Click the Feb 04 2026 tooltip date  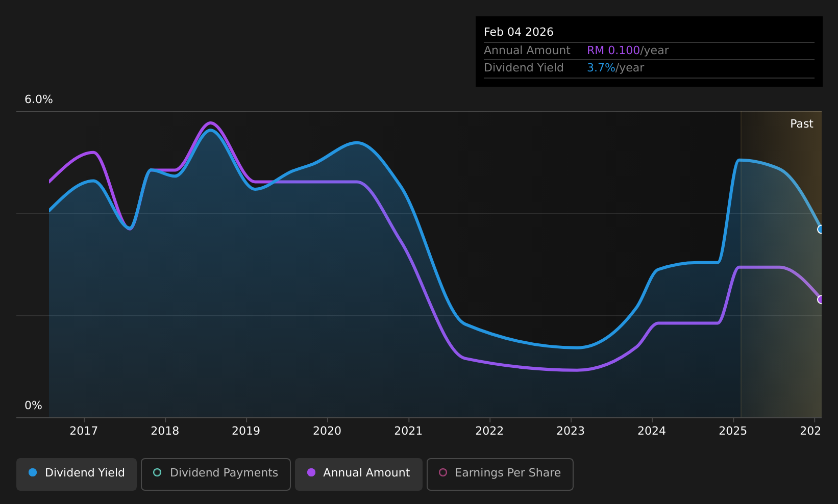click(519, 32)
